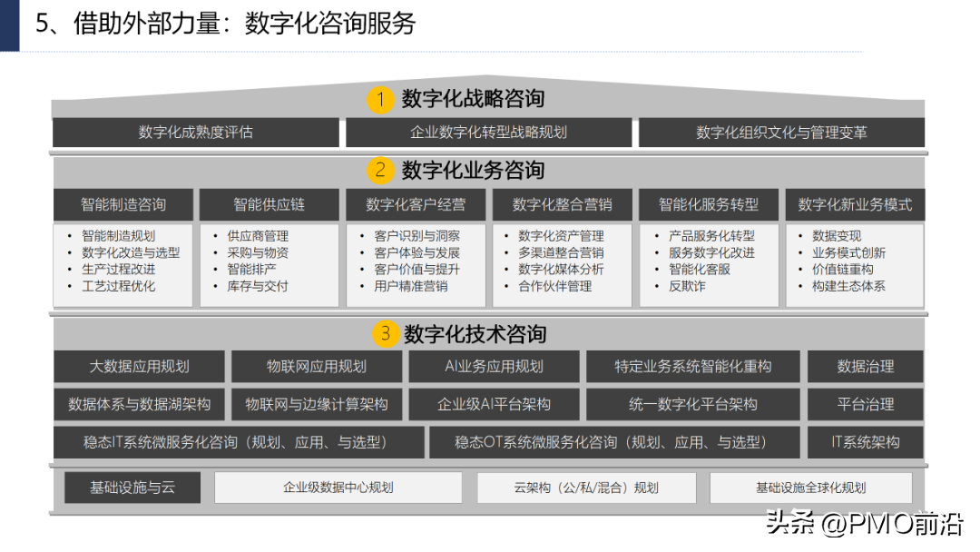Click the 智能排产 bullet item

tap(252, 270)
